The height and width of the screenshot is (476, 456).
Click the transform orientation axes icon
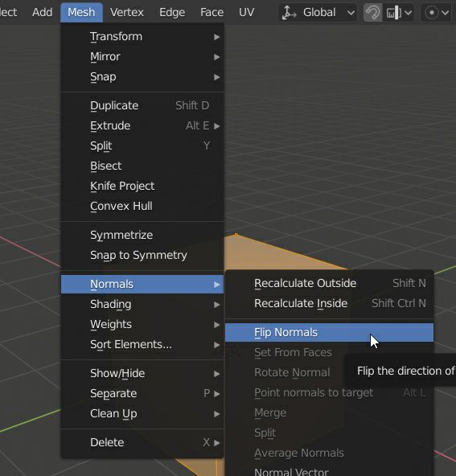289,12
